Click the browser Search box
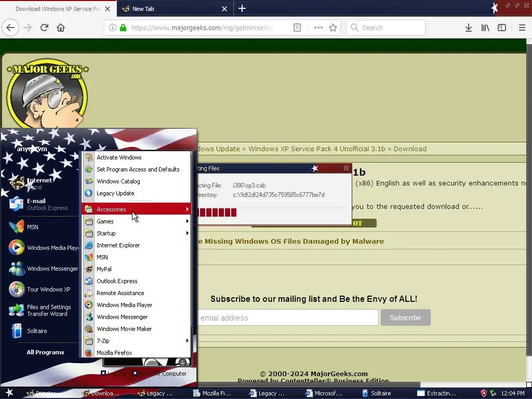The image size is (532, 399). click(386, 28)
